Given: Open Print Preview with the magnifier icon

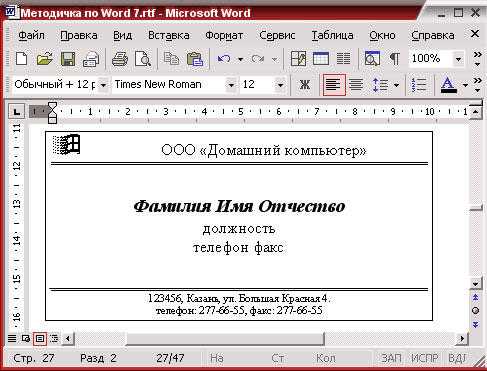Looking at the screenshot, I should [x=143, y=59].
